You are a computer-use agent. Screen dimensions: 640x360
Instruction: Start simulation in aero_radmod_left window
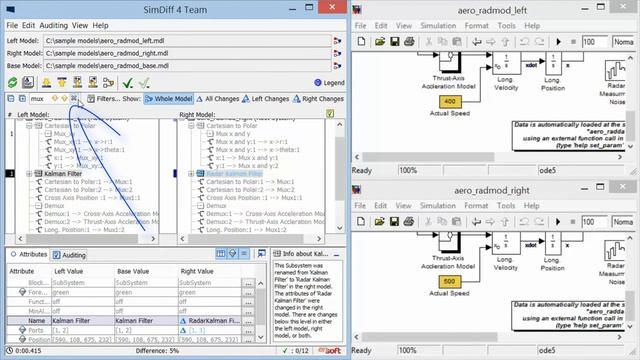558,42
